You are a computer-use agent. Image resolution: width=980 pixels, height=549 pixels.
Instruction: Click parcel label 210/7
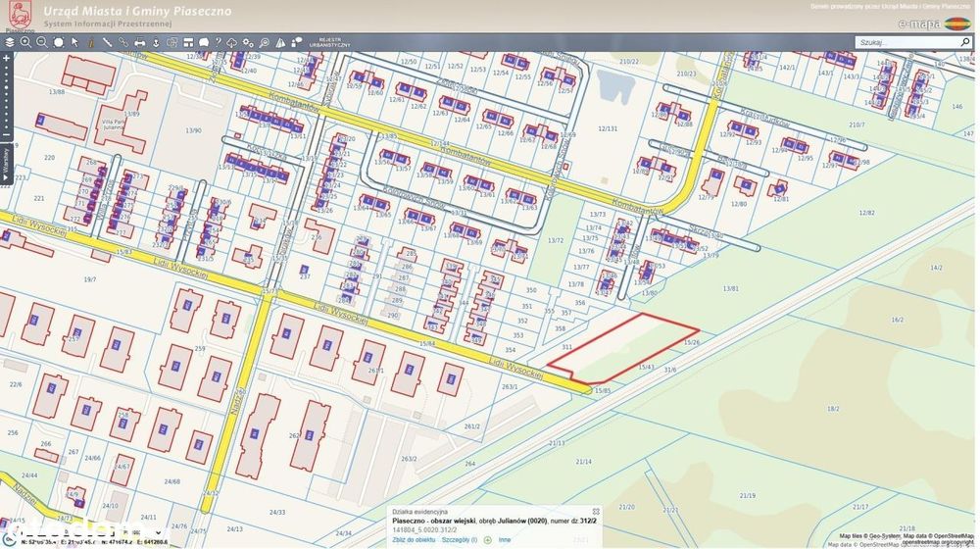(857, 125)
